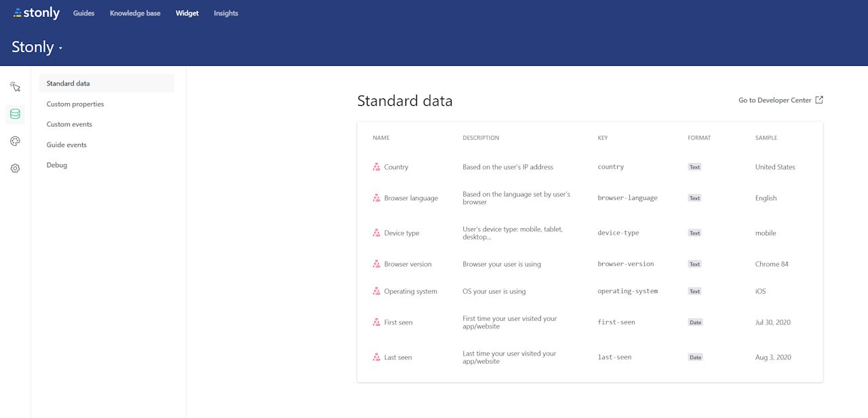
Task: Click Go to Developer Center
Action: 774,100
